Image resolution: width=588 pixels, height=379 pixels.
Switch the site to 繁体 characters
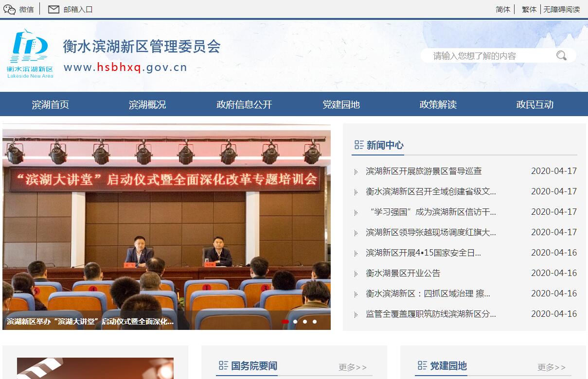(529, 9)
